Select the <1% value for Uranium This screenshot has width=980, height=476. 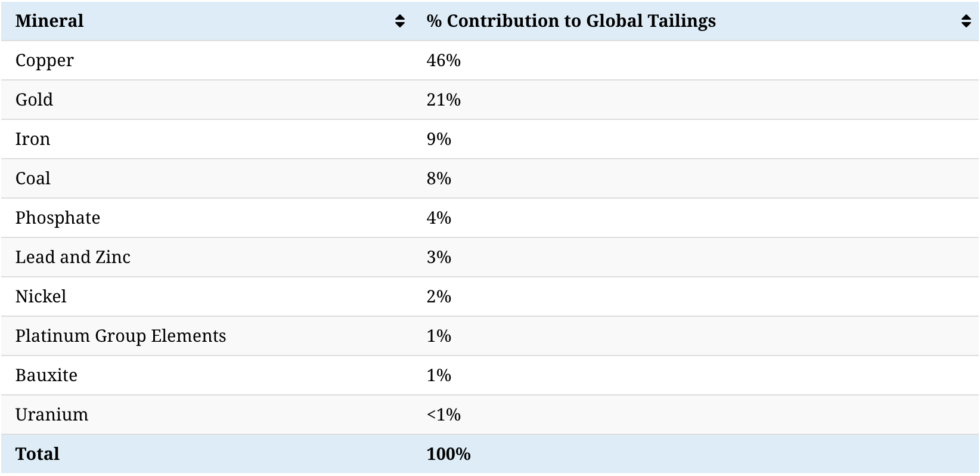pos(444,415)
